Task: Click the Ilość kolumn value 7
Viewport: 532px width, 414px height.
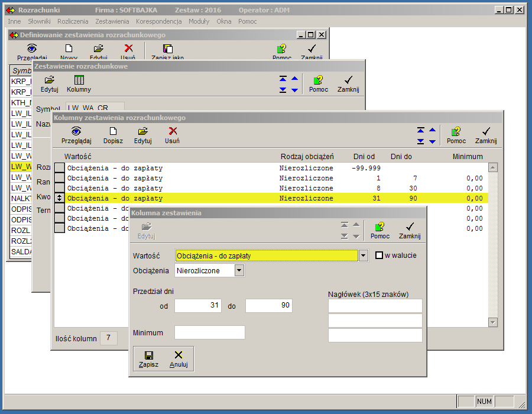Action: point(109,338)
